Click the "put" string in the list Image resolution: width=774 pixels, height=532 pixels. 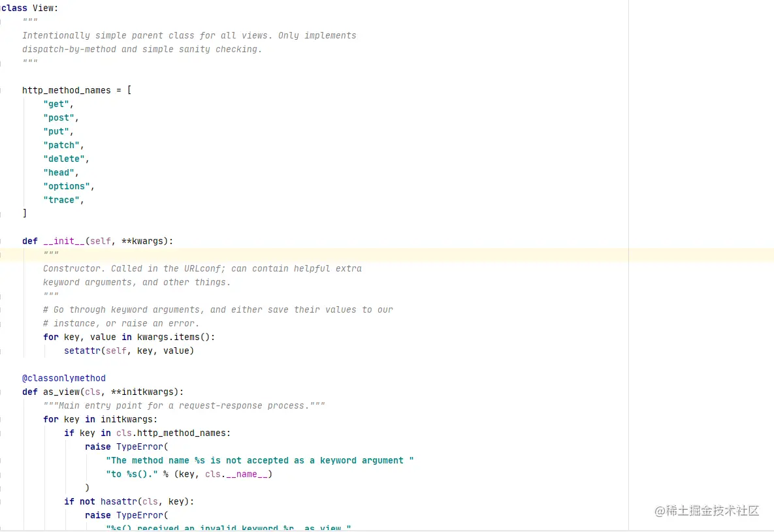[x=56, y=132]
